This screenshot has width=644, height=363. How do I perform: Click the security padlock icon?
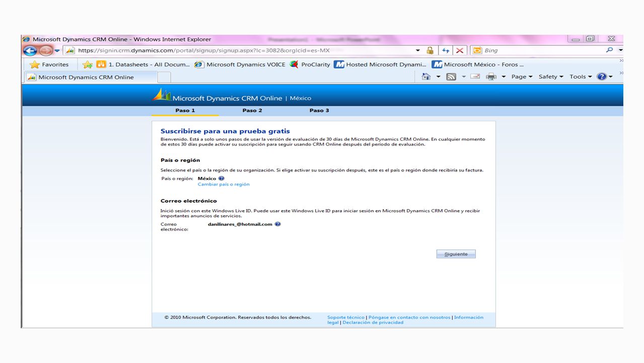[430, 50]
